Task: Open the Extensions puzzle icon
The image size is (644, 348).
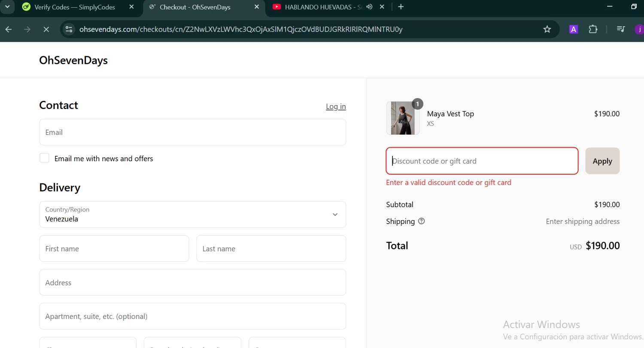Action: pos(593,29)
